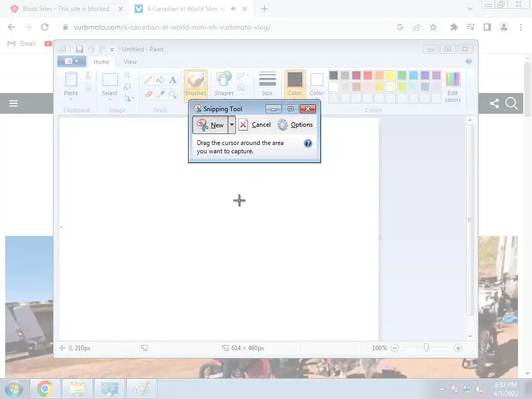Image resolution: width=532 pixels, height=399 pixels.
Task: Click the website search magnifier icon
Action: tap(512, 103)
